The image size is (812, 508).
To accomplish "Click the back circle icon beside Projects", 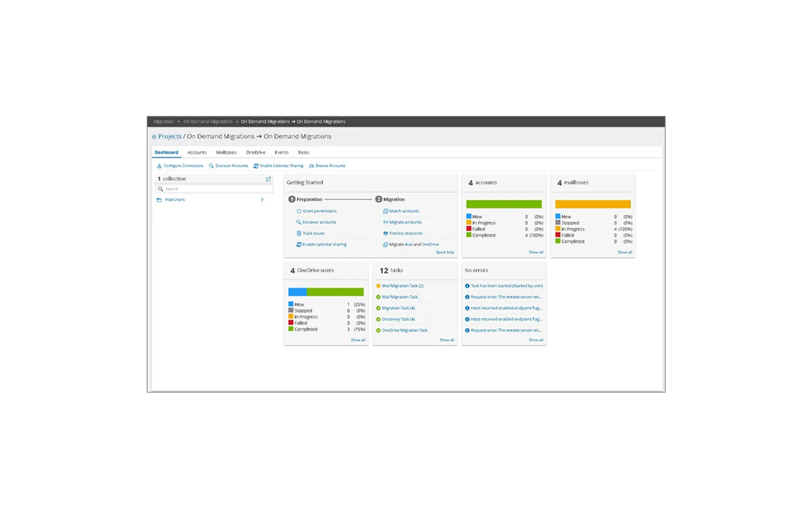I will pos(154,137).
